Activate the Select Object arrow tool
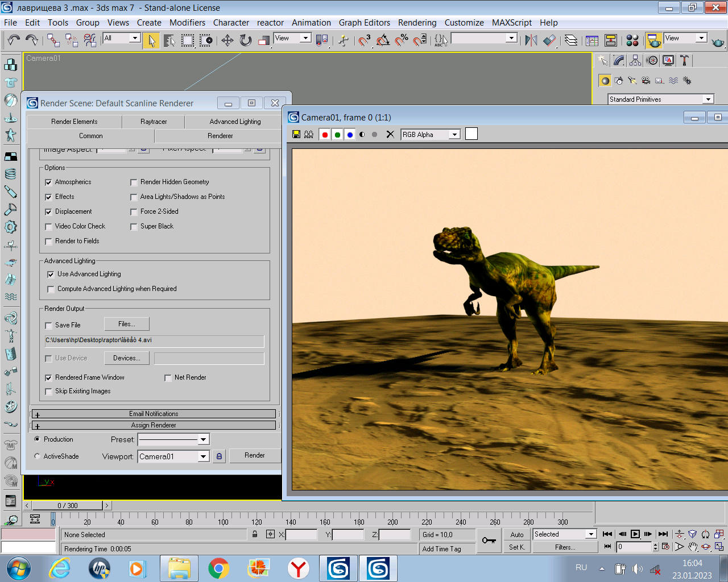The image size is (728, 582). pos(151,40)
